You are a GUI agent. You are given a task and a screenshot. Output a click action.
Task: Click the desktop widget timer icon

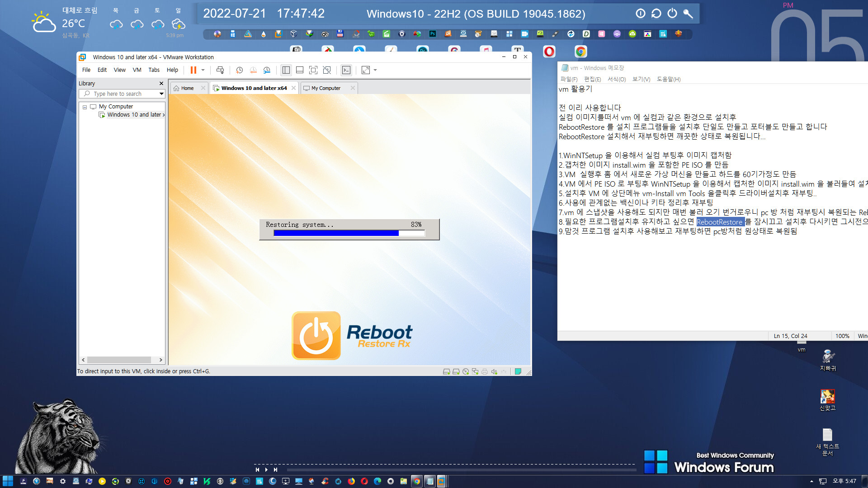[641, 14]
